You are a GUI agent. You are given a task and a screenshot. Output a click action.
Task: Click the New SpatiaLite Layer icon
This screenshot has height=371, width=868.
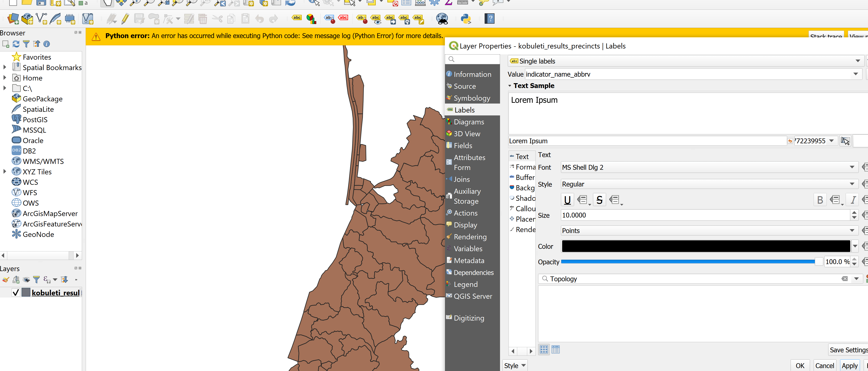56,18
